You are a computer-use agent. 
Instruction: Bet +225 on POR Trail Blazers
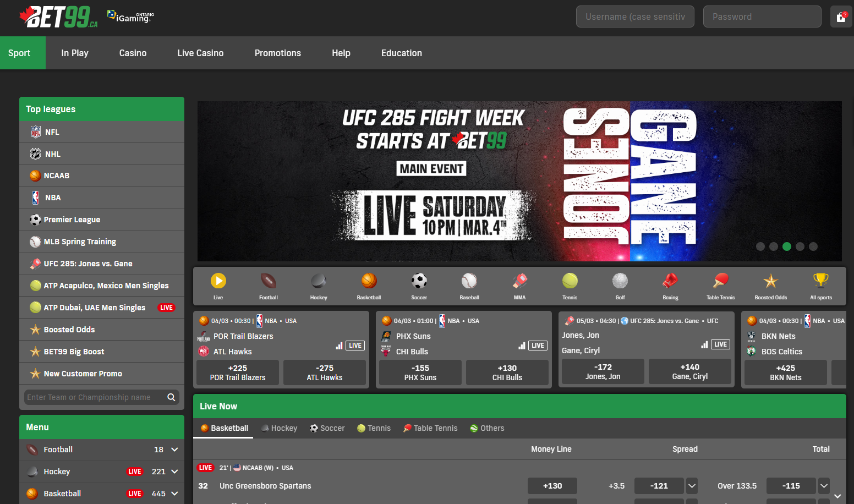point(238,372)
